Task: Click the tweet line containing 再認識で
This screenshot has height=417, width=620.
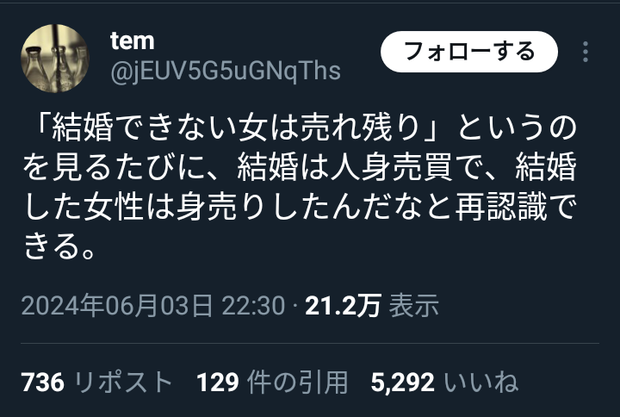Action: pos(299,207)
